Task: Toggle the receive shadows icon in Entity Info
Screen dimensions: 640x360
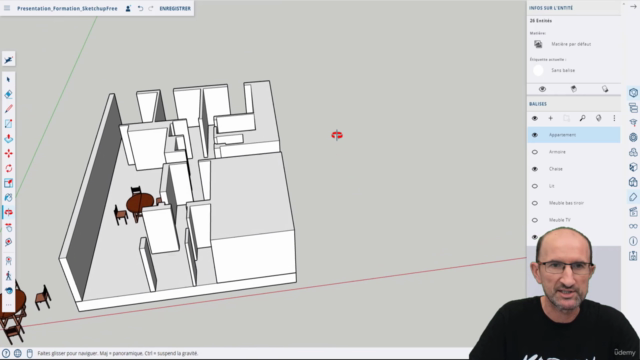Action: pyautogui.click(x=605, y=89)
